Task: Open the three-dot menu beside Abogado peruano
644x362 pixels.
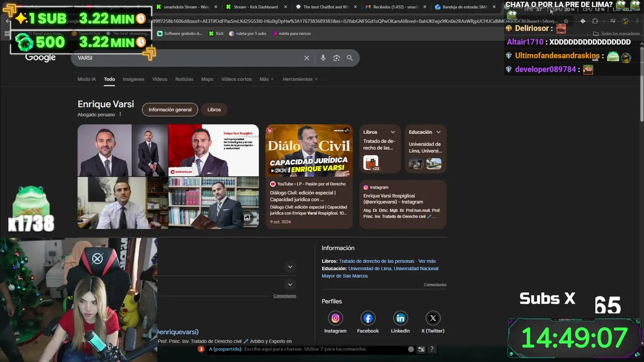Action: tap(120, 115)
